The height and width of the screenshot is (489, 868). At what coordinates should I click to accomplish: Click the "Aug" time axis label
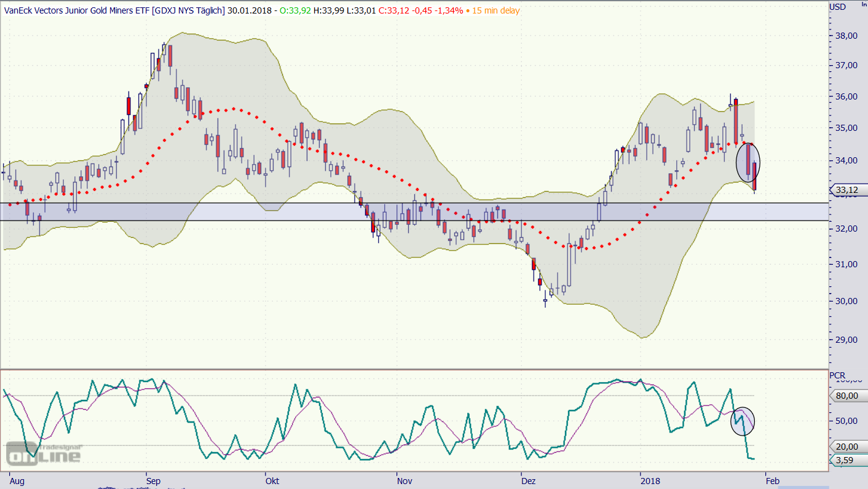[17, 481]
